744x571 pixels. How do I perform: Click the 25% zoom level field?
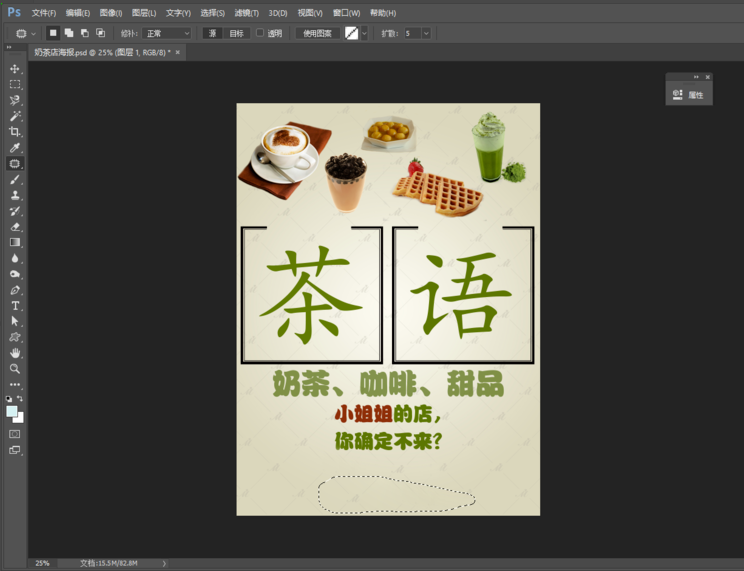(42, 563)
